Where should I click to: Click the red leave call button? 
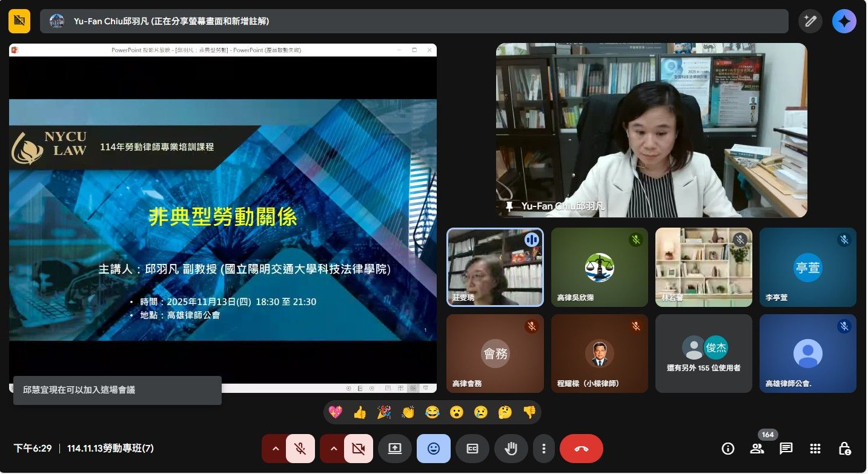pyautogui.click(x=581, y=449)
